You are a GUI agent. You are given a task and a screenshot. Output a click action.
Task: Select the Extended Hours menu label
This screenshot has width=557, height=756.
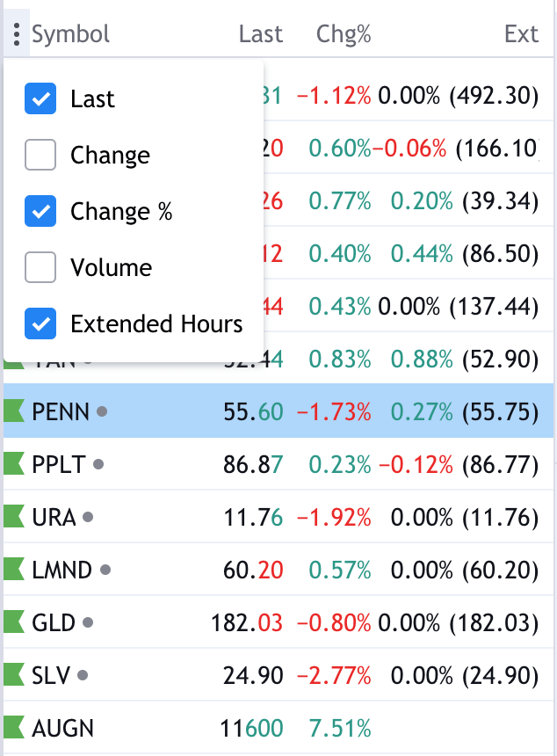[156, 323]
